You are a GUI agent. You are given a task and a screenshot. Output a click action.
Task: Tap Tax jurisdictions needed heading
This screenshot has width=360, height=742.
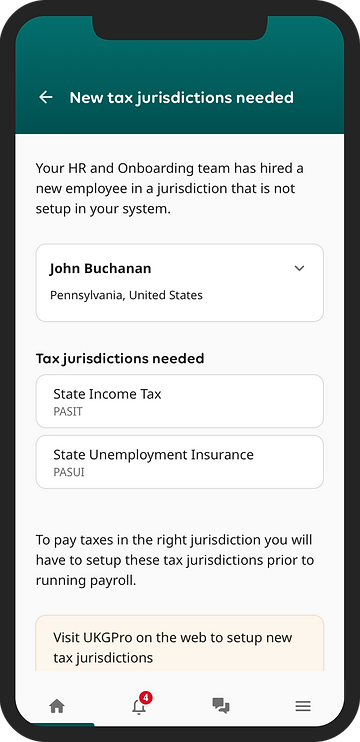pyautogui.click(x=120, y=359)
